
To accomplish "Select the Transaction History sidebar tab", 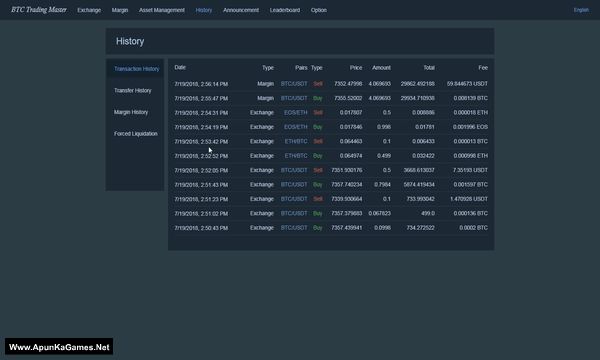I will click(136, 69).
